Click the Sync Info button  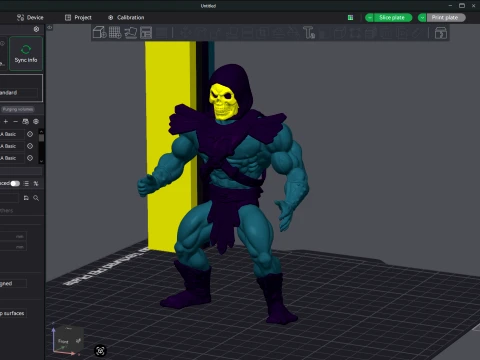(x=26, y=54)
